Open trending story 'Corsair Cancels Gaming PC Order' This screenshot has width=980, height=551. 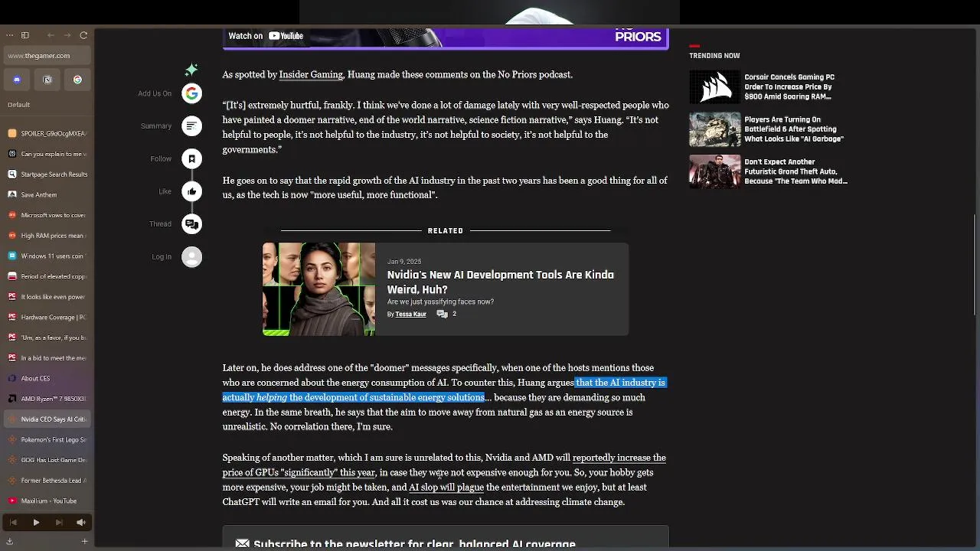pos(789,86)
